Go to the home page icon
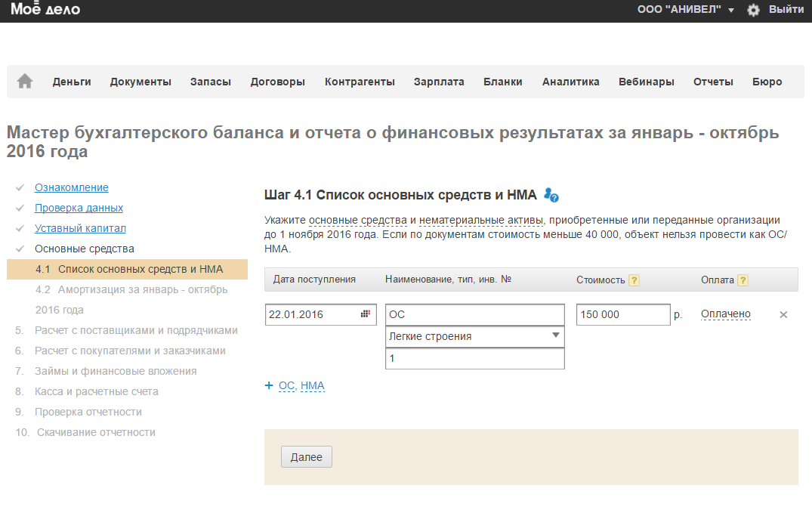Viewport: 812px width, 513px height. tap(25, 82)
